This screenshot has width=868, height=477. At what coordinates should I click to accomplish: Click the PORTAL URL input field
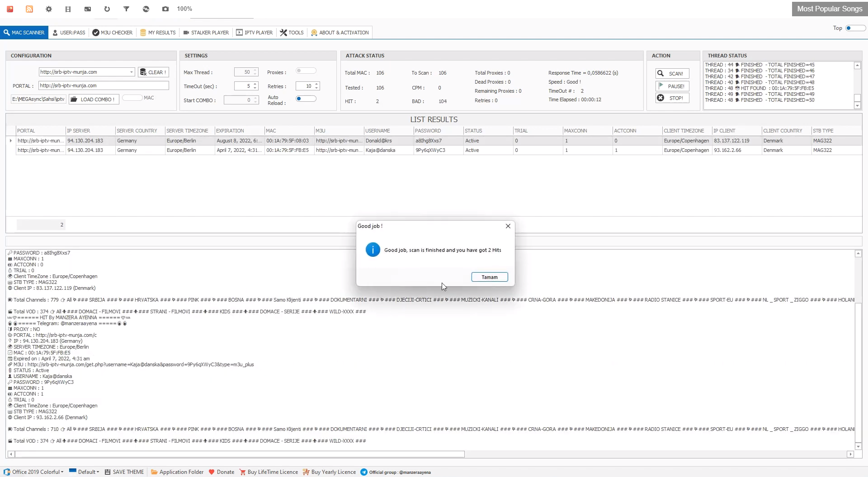103,85
